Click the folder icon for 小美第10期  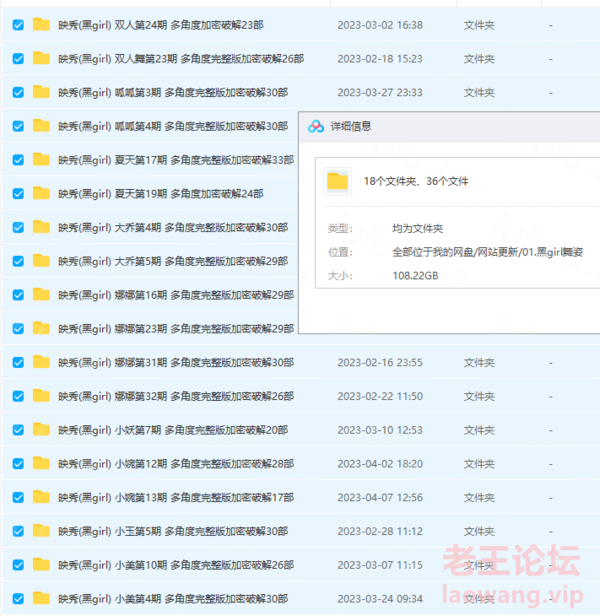coord(41,565)
